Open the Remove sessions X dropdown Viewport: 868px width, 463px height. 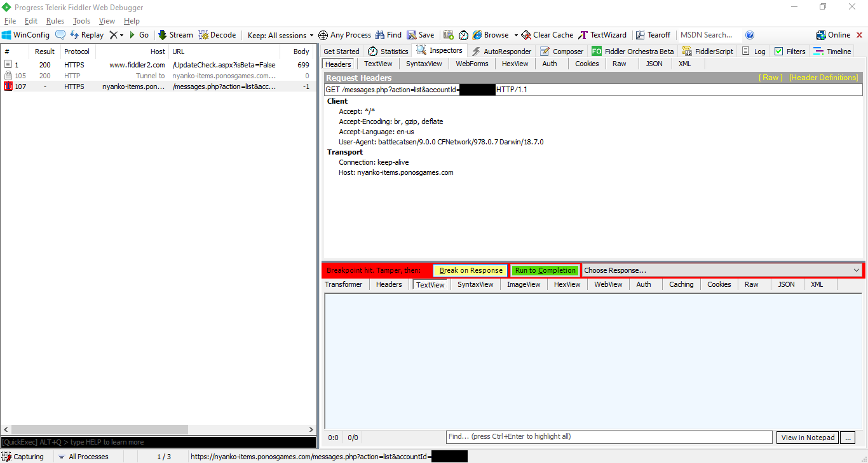click(x=116, y=35)
